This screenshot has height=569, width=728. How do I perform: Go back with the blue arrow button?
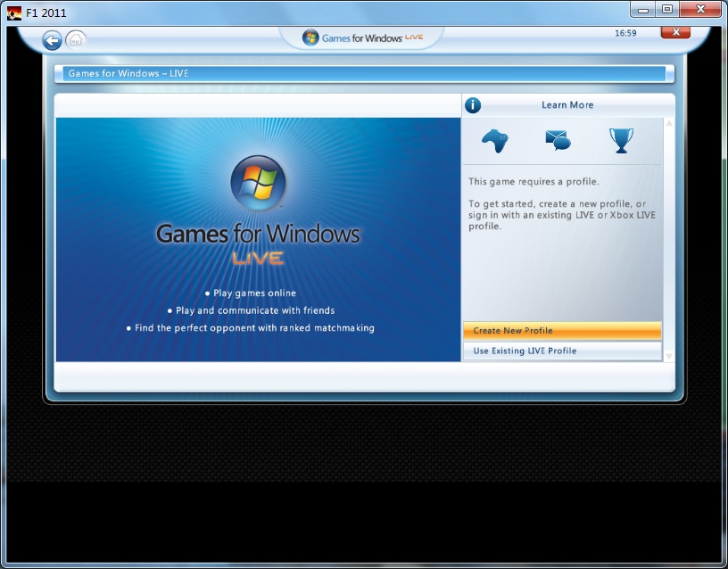click(x=52, y=40)
